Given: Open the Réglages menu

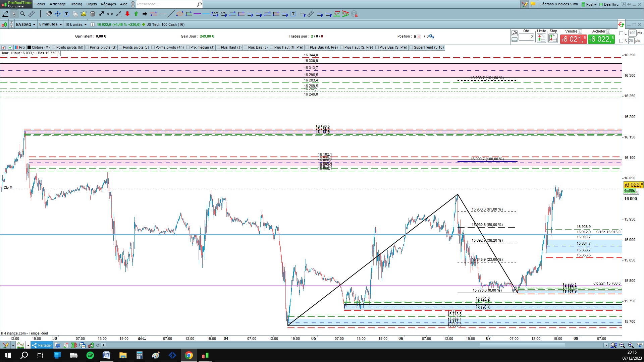Looking at the screenshot, I should click(x=108, y=4).
